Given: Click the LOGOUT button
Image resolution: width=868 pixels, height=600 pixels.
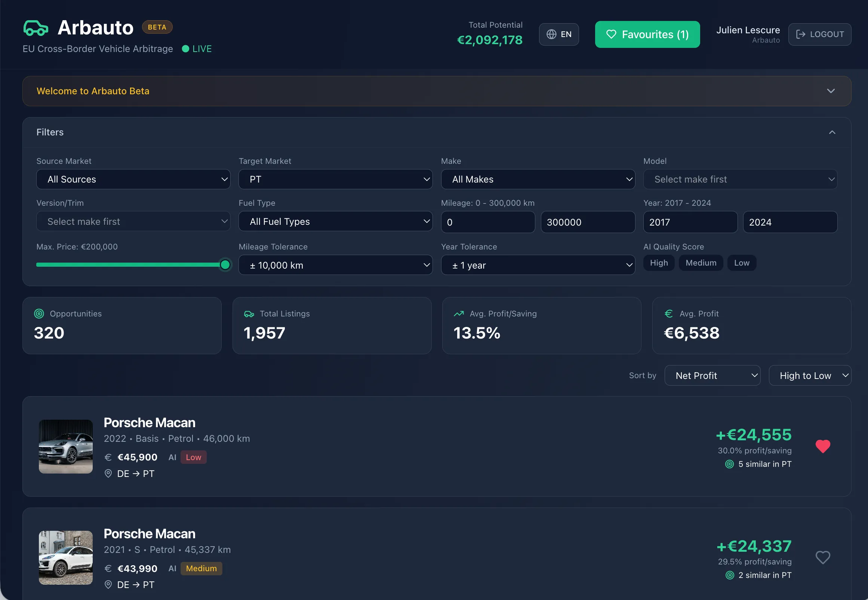Looking at the screenshot, I should (819, 34).
